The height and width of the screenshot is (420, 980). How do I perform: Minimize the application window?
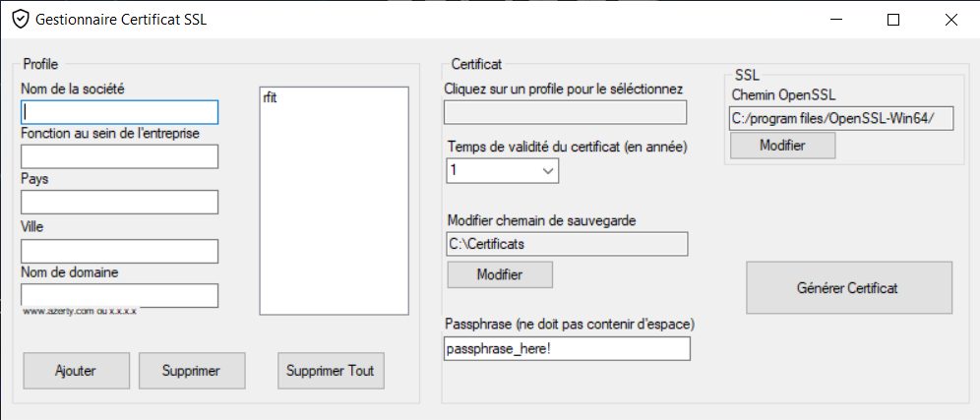point(835,20)
